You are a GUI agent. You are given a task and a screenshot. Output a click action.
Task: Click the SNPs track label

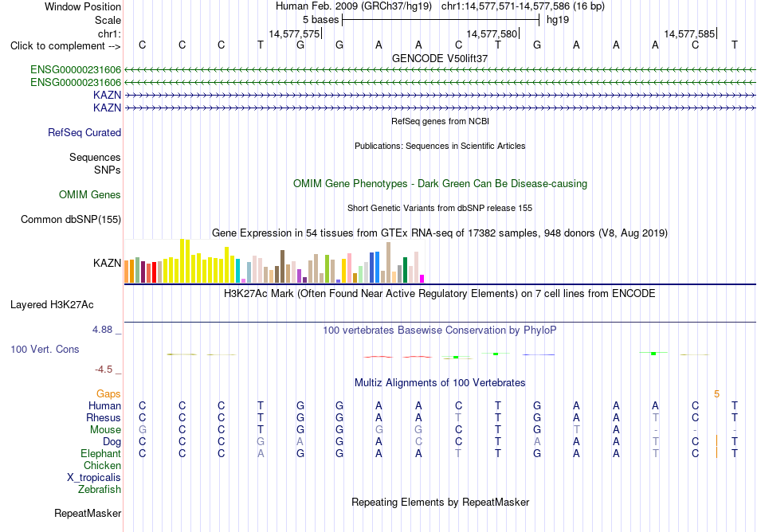(x=108, y=170)
